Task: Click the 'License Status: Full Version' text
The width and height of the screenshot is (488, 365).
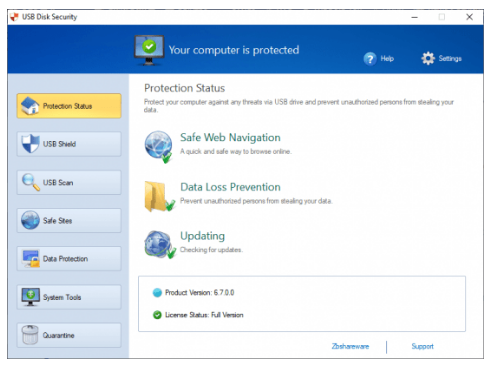Action: point(204,315)
